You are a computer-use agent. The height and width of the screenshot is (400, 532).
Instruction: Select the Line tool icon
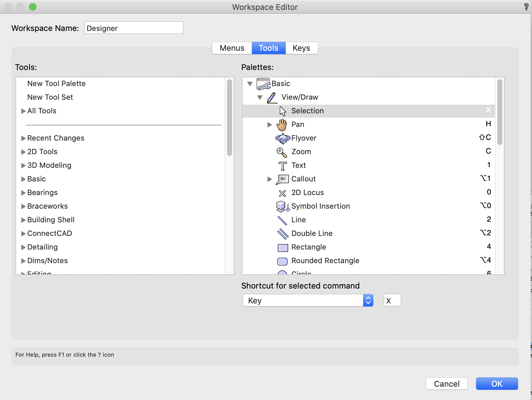(282, 220)
